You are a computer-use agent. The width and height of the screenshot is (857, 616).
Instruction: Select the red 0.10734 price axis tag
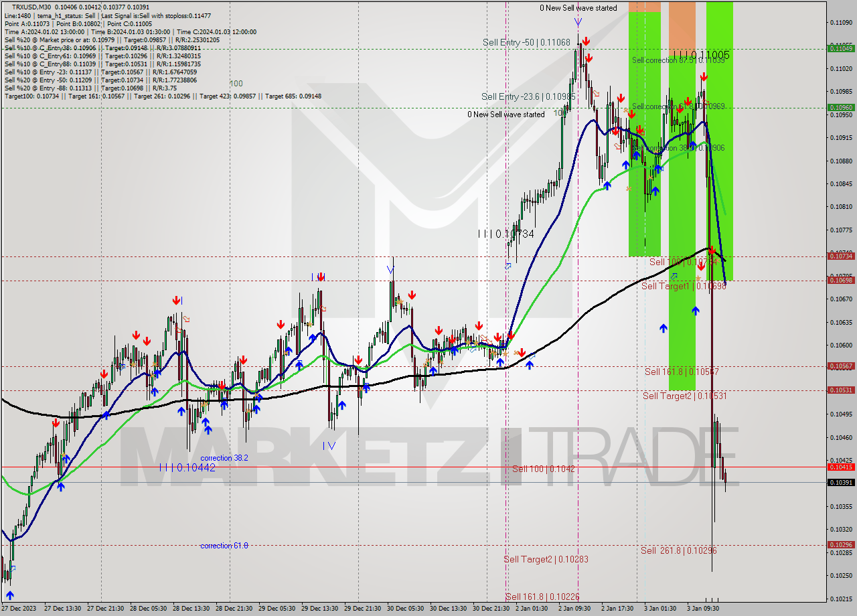click(x=841, y=256)
